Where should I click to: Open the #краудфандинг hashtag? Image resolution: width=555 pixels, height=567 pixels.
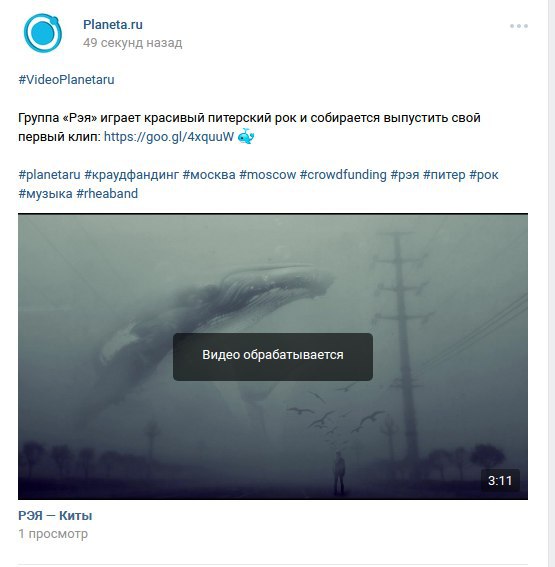132,175
